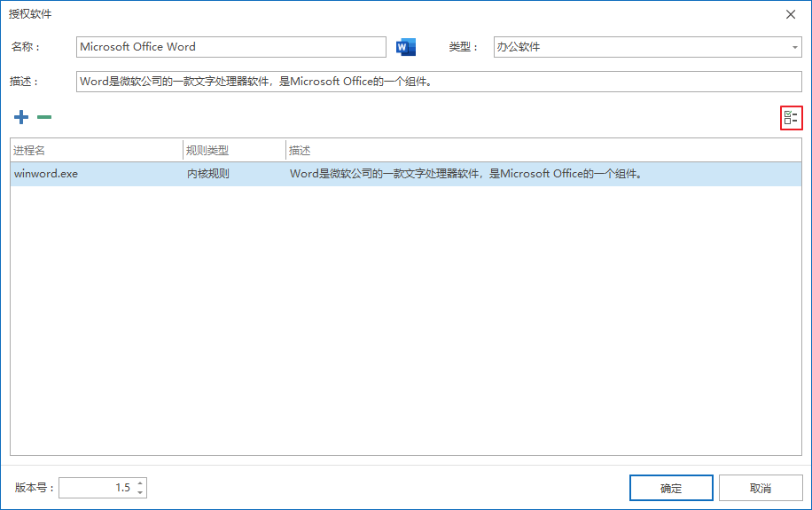Click the 名称 field containing Microsoft Office Word
812x510 pixels.
click(231, 47)
